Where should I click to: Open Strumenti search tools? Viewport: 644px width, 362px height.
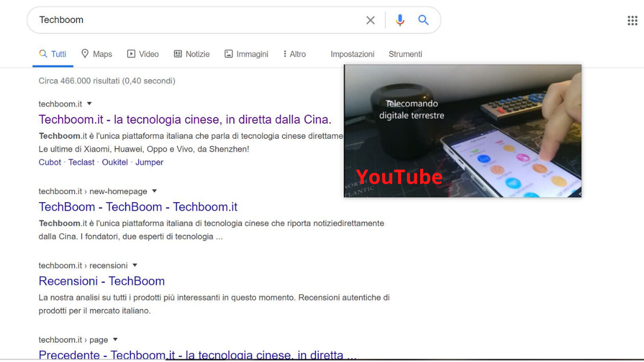click(x=405, y=54)
